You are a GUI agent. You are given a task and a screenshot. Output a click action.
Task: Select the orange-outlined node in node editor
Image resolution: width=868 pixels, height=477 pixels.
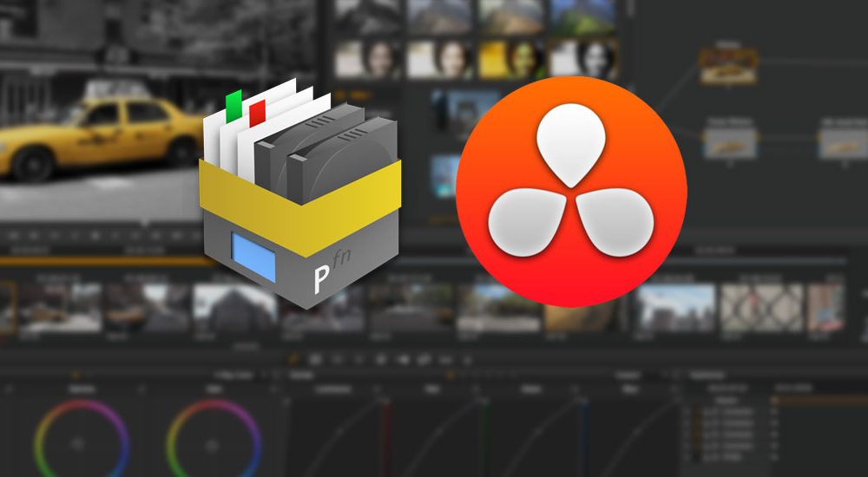[x=728, y=66]
